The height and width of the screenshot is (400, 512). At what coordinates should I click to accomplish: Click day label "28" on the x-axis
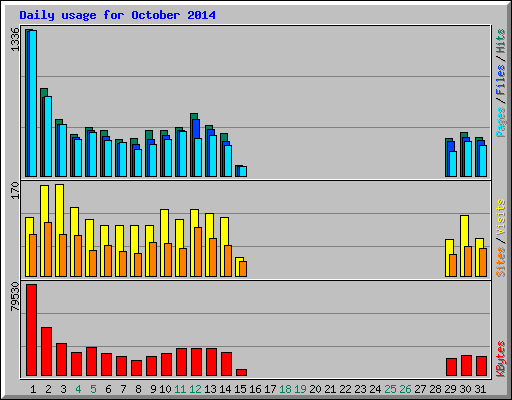435,389
